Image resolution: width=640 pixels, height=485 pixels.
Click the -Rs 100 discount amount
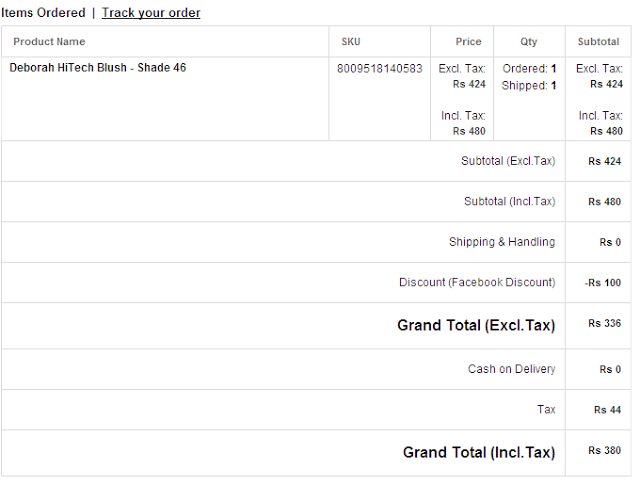602,283
